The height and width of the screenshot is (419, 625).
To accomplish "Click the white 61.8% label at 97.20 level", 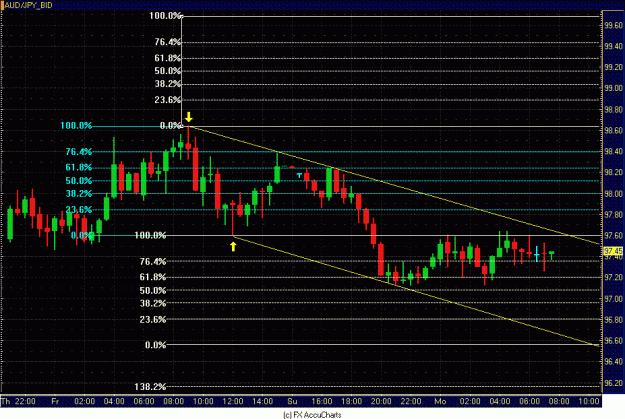I will [153, 277].
